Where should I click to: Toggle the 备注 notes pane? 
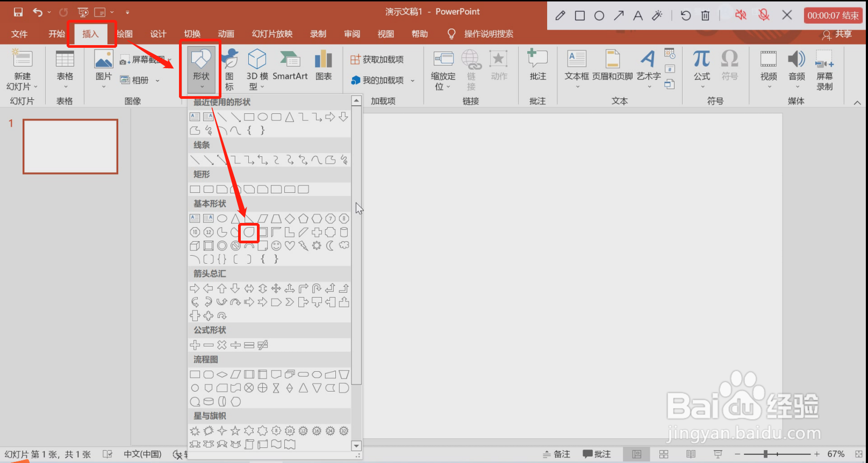click(556, 454)
